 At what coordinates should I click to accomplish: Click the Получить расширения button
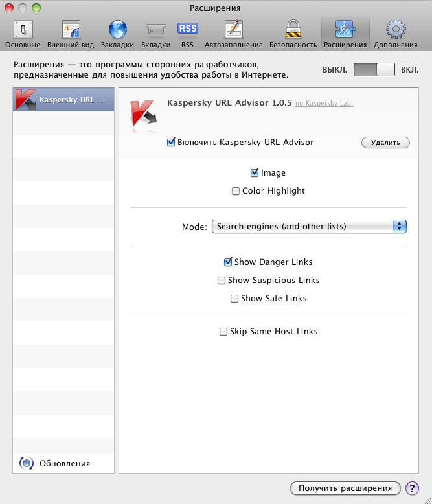[x=345, y=488]
